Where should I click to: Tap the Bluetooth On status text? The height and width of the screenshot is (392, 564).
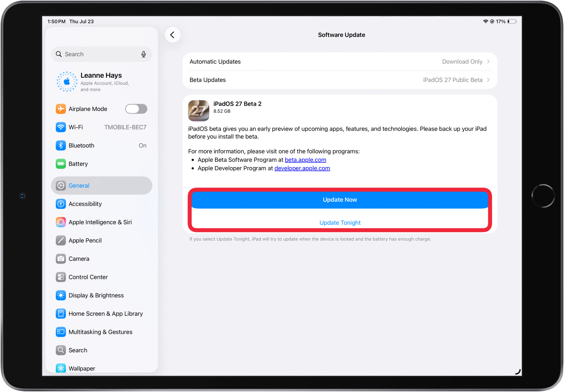pos(143,145)
